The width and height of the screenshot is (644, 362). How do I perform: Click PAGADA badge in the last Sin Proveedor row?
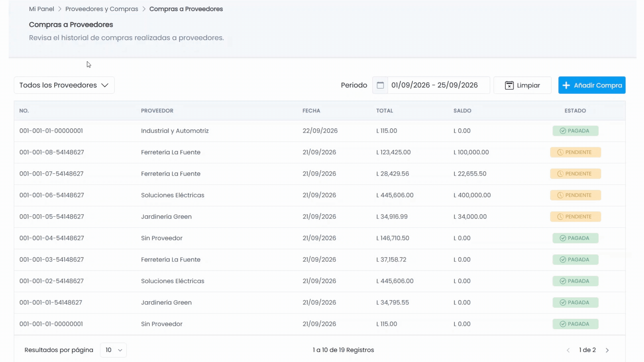tap(575, 324)
